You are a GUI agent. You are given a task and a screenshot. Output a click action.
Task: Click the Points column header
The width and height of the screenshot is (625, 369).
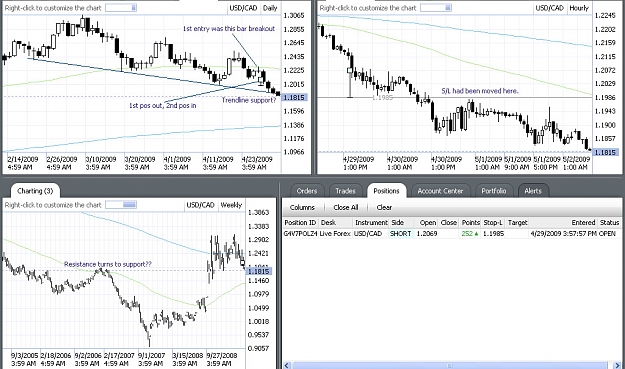click(x=471, y=223)
